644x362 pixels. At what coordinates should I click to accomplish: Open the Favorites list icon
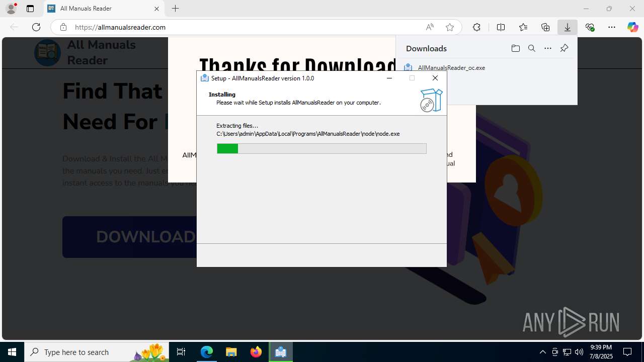pos(523,27)
